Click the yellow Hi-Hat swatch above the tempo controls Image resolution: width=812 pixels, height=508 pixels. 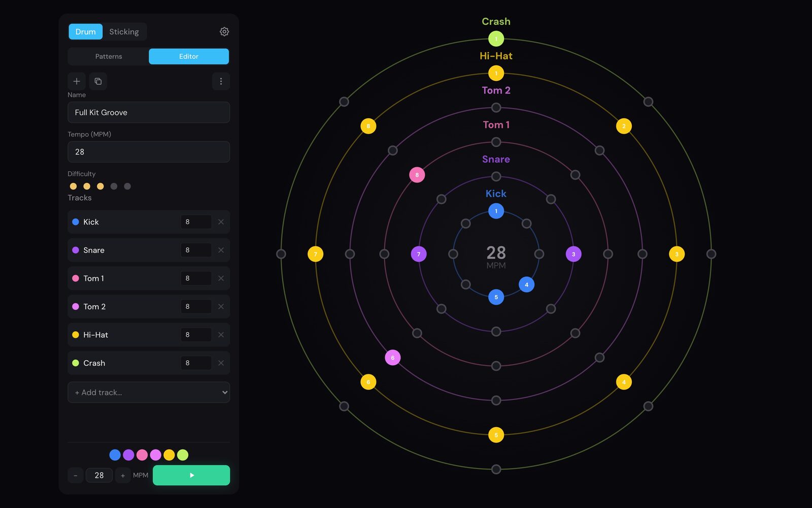click(x=169, y=455)
